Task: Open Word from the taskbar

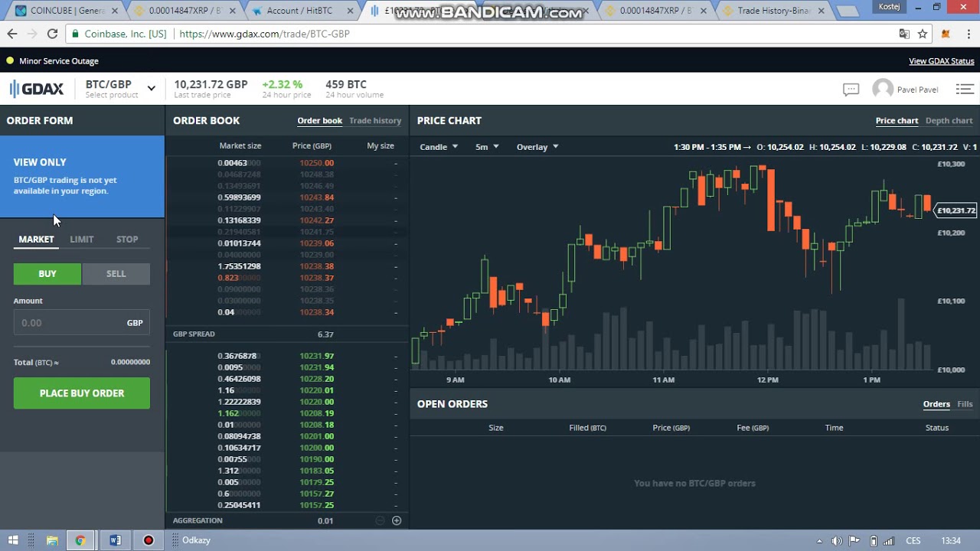Action: click(x=115, y=540)
